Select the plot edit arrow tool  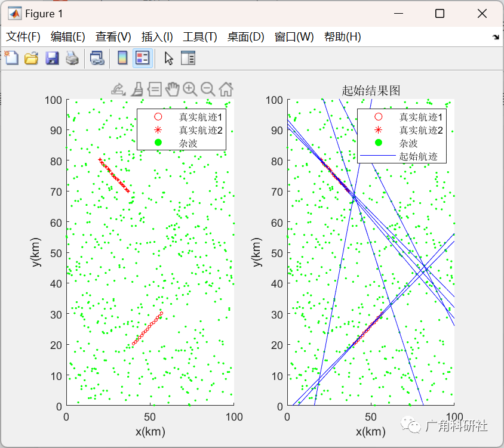168,58
